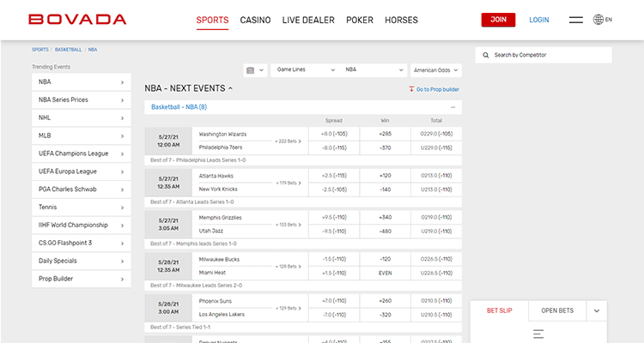The height and width of the screenshot is (343, 644).
Task: Open MLB in Trending Events
Action: pyautogui.click(x=82, y=135)
